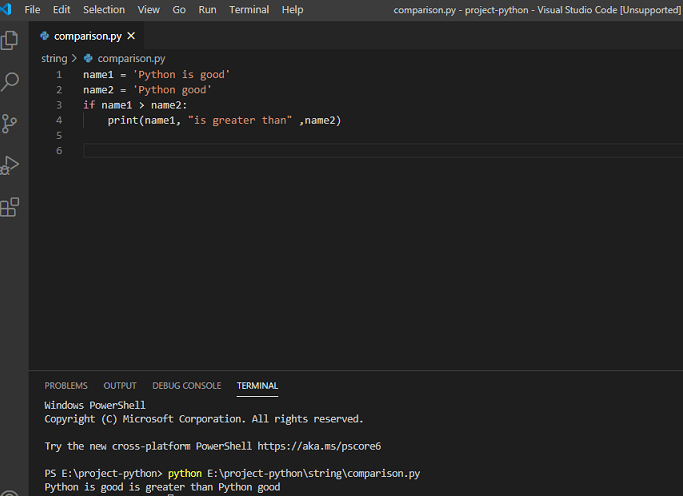Click the Microsoft Corporation copyright line

point(203,419)
